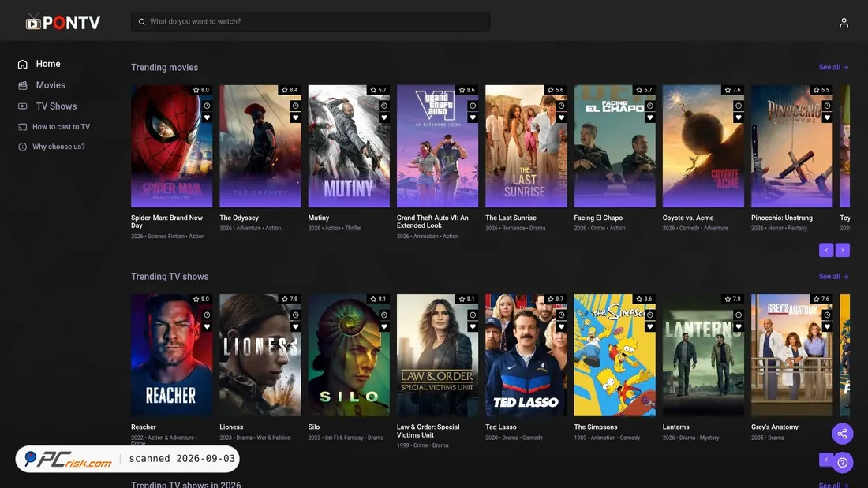Favorite Coyote vs. Acme
Screen dimensions: 868x488
[739, 117]
